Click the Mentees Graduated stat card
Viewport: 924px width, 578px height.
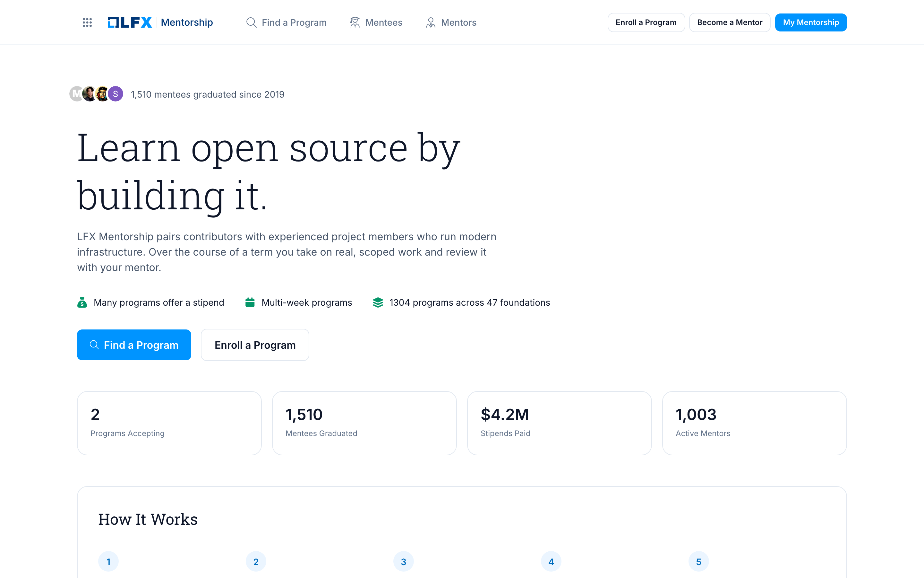(364, 423)
